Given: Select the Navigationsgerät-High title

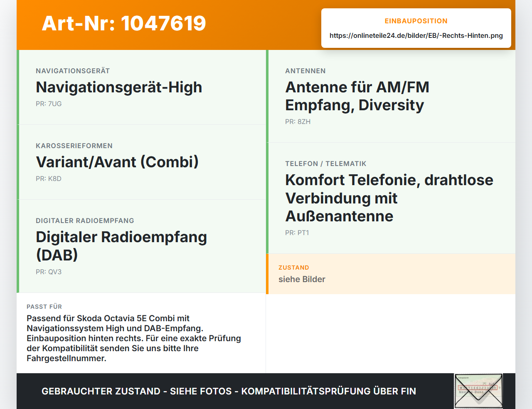Looking at the screenshot, I should pyautogui.click(x=119, y=87).
